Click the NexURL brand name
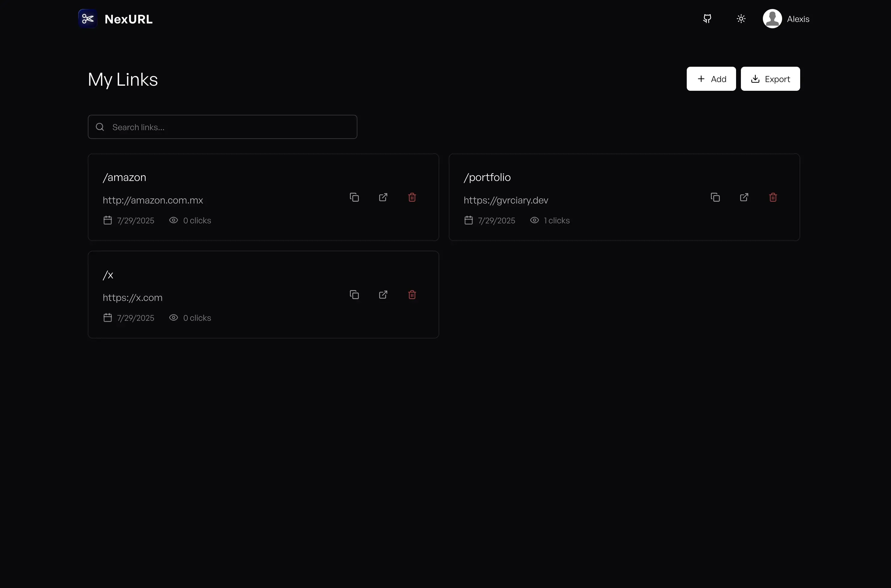 pyautogui.click(x=129, y=19)
